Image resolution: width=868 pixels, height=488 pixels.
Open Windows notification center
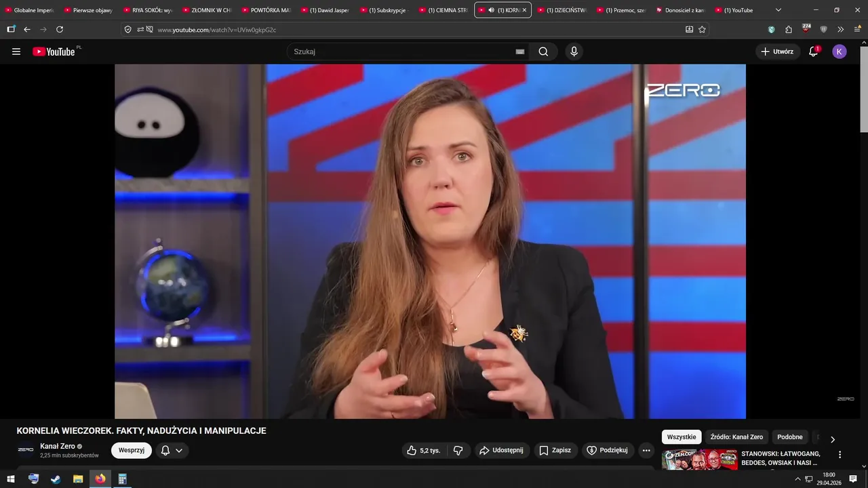[853, 479]
